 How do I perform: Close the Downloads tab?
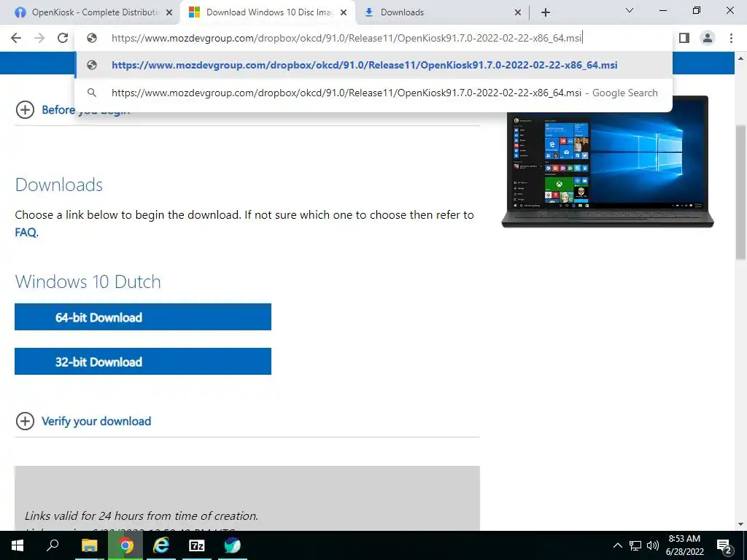(518, 13)
